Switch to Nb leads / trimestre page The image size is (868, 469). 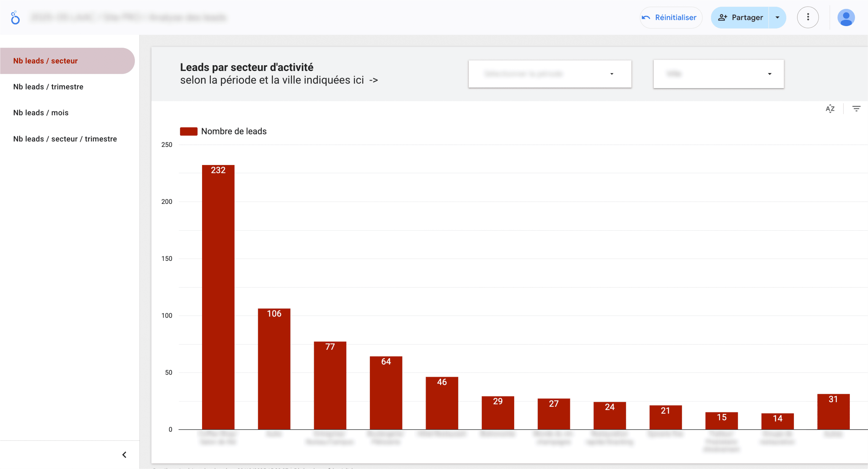click(x=48, y=87)
